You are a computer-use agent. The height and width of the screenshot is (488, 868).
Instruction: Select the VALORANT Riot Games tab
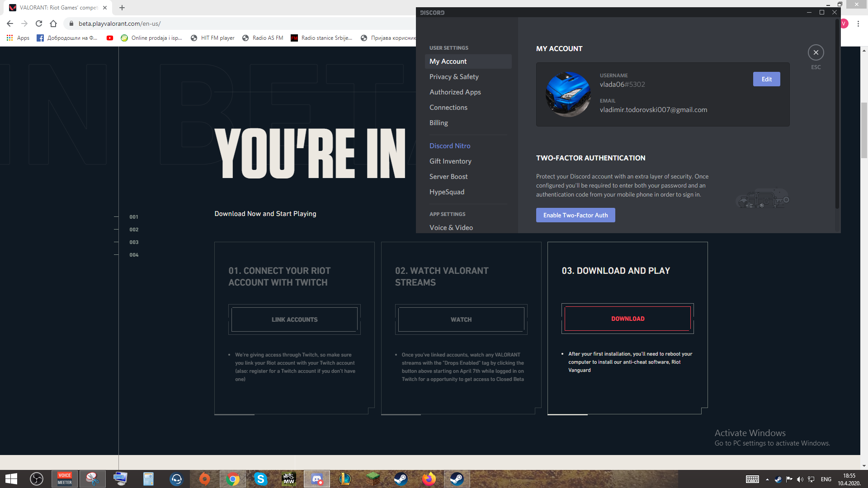[x=59, y=8]
